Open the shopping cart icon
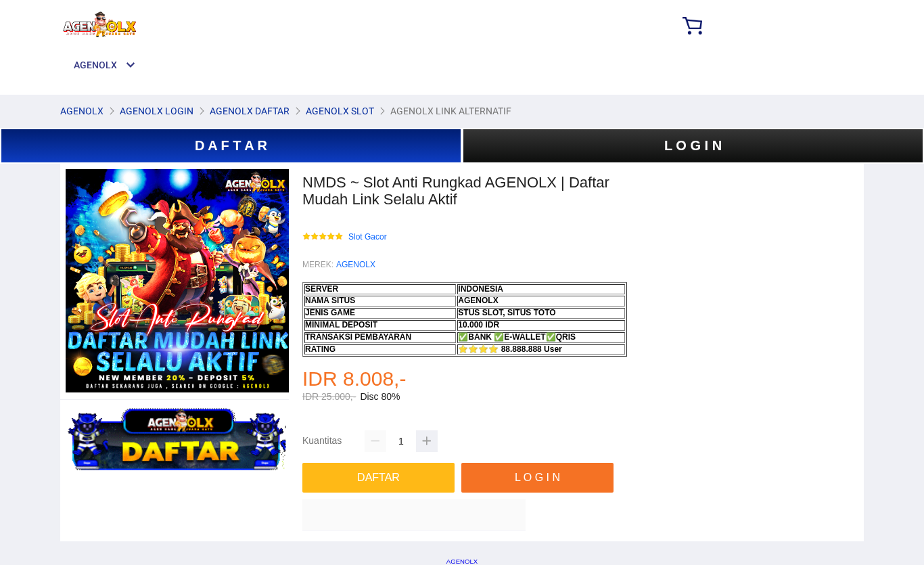The height and width of the screenshot is (565, 924). click(x=692, y=26)
